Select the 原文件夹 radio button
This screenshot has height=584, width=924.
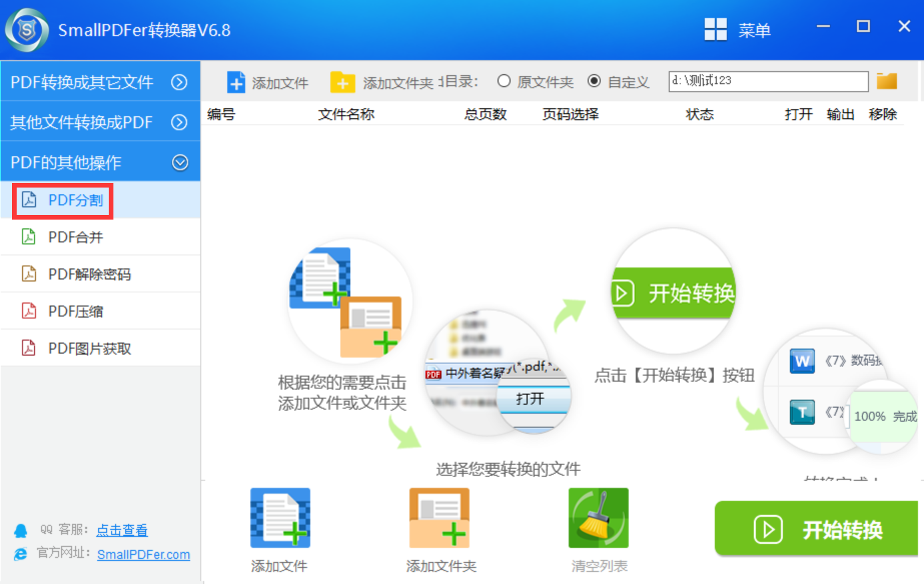coord(504,81)
